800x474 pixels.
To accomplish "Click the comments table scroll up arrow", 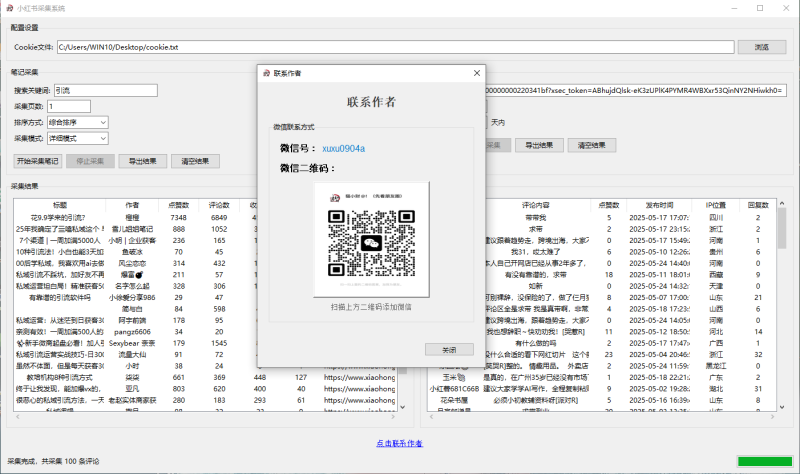I will (782, 204).
